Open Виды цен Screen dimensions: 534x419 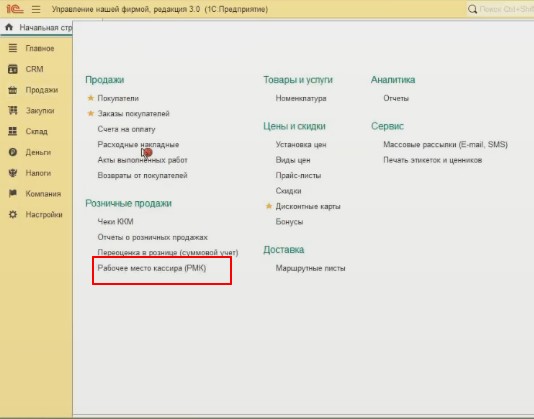click(x=293, y=160)
